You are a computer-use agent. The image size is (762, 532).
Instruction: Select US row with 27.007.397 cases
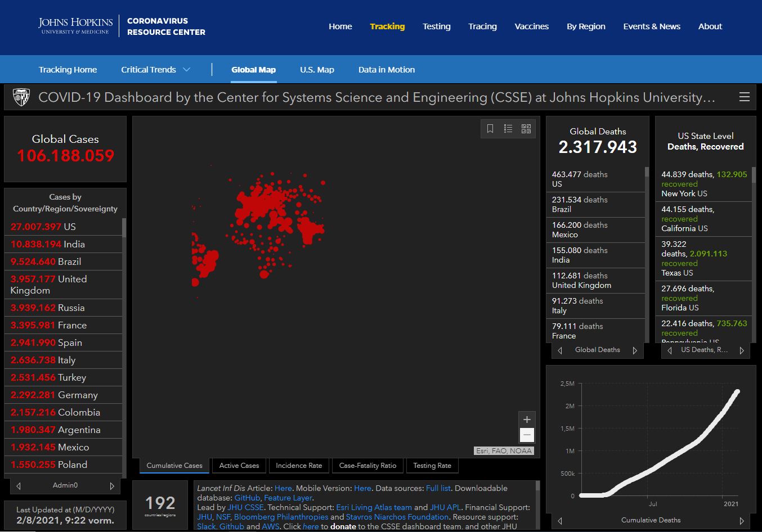point(63,227)
